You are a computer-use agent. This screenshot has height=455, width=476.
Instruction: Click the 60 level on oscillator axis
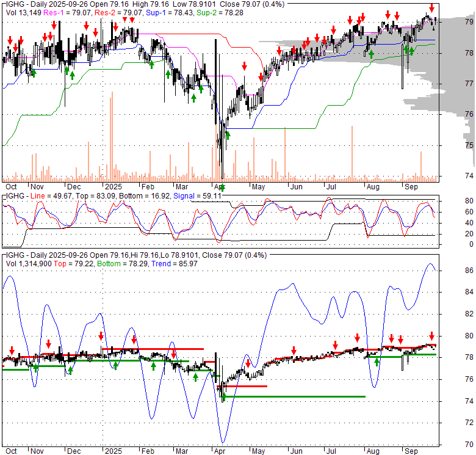(x=469, y=212)
